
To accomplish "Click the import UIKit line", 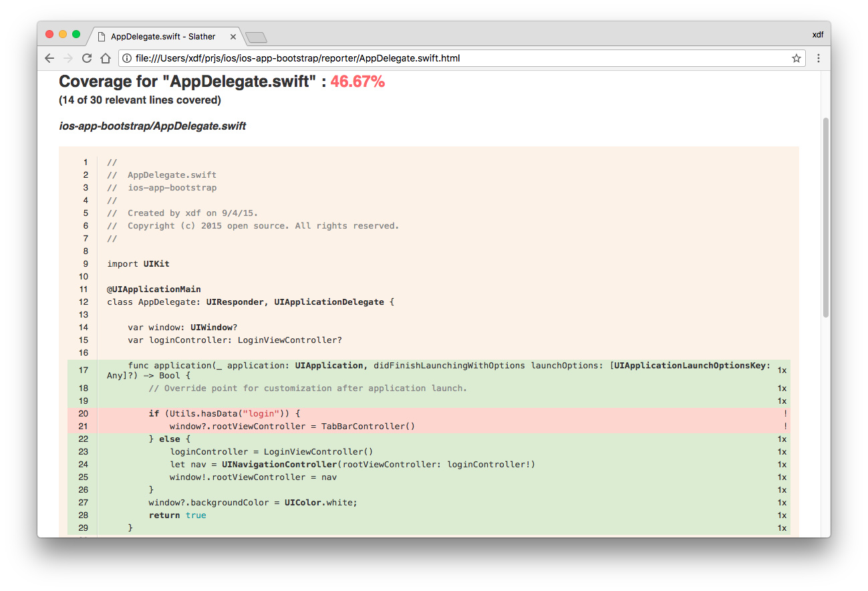I will pos(138,264).
